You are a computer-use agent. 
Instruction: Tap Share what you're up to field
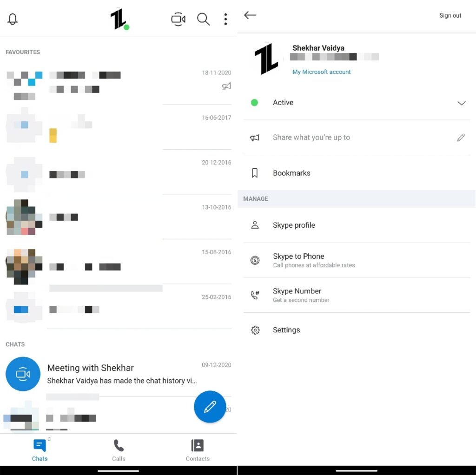click(x=357, y=138)
